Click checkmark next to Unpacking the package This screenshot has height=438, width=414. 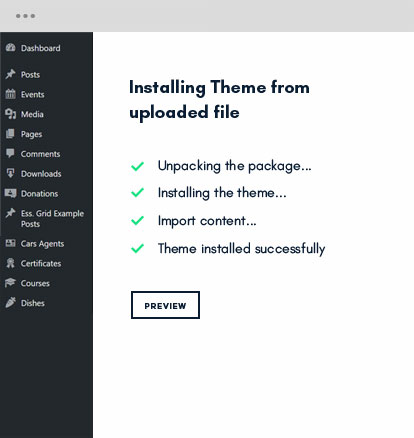pos(137,166)
